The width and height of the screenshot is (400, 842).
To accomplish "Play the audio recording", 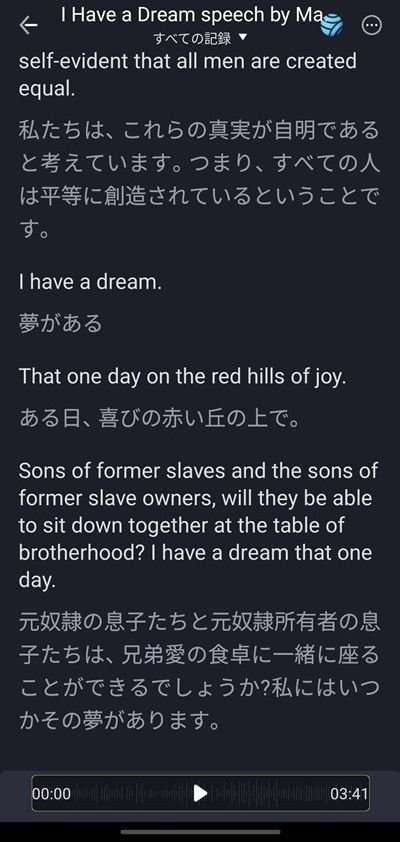I will point(200,793).
